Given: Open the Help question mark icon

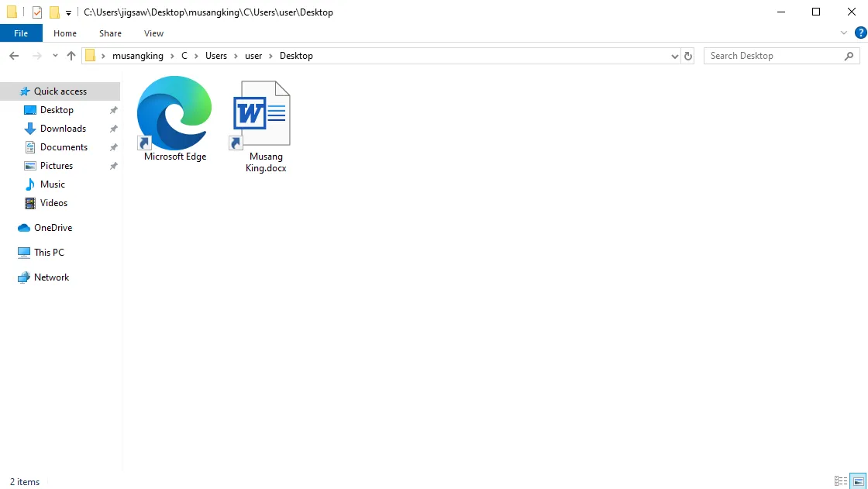Looking at the screenshot, I should [x=861, y=33].
